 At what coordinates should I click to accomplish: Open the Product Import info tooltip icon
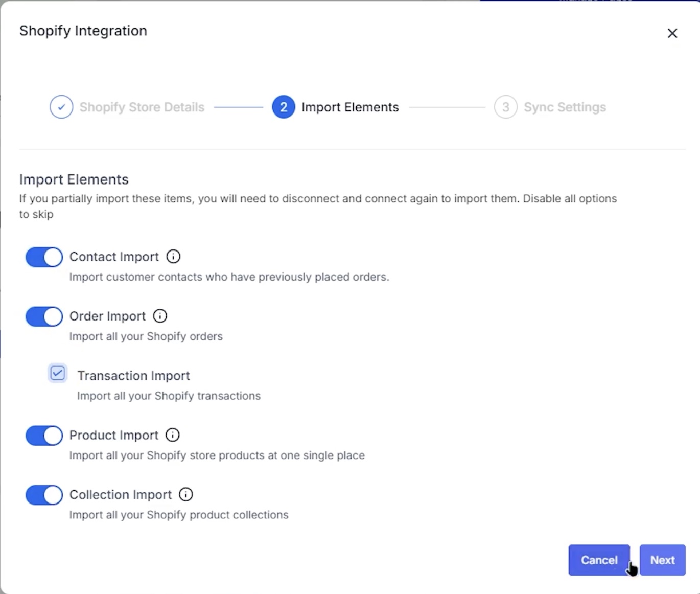point(173,435)
